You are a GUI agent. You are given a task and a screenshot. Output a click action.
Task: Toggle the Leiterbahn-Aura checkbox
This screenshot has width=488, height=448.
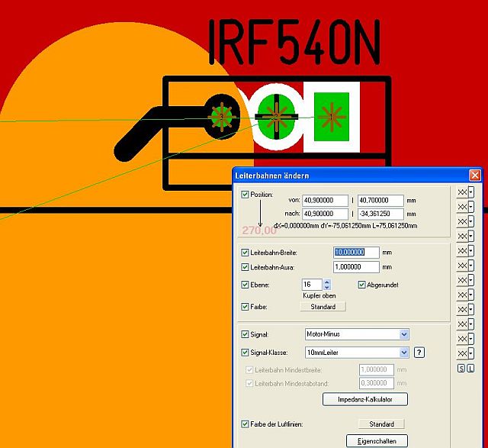coord(245,267)
